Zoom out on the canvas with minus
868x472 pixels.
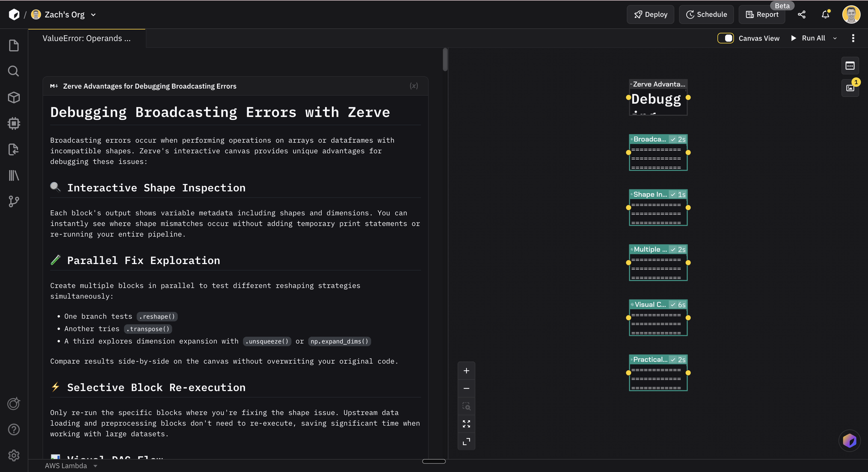point(467,388)
